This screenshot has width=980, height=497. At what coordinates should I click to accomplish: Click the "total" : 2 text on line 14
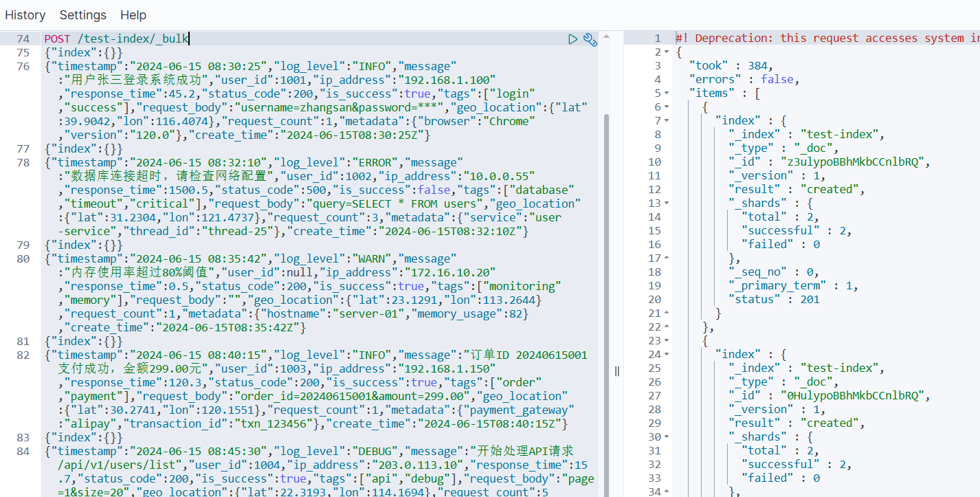pyautogui.click(x=779, y=217)
